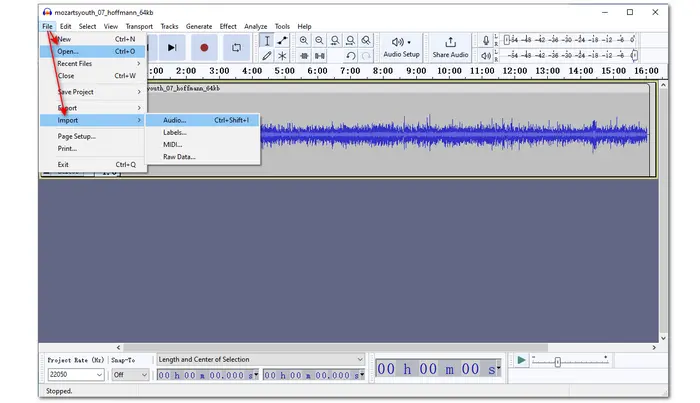Click the speaker playback meter icon
700x403 pixels.
pos(486,56)
